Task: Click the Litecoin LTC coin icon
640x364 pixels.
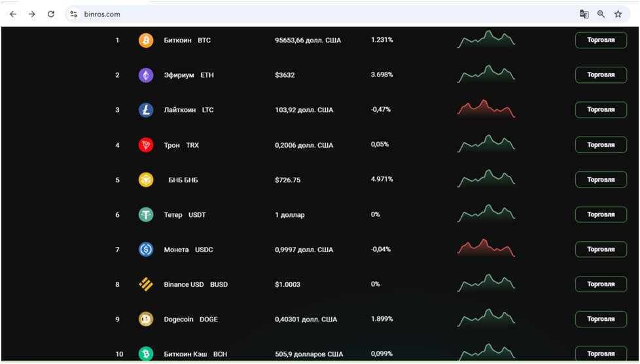Action: coord(146,110)
